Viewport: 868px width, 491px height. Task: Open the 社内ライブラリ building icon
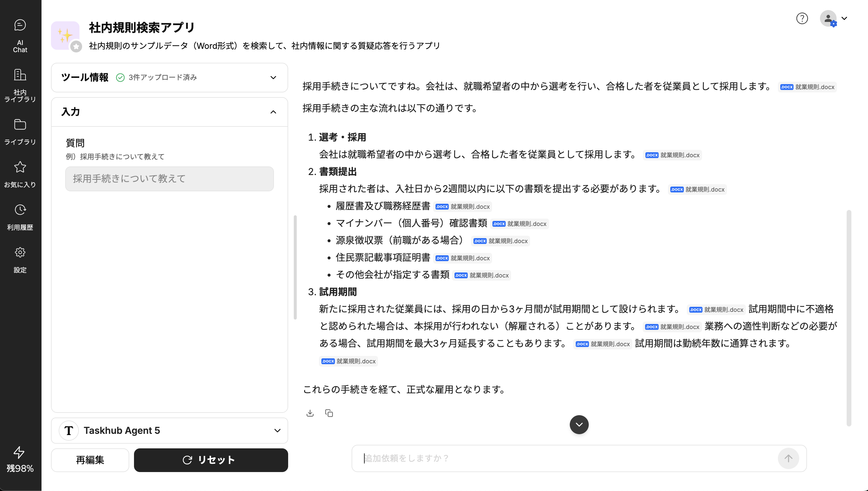(x=20, y=75)
